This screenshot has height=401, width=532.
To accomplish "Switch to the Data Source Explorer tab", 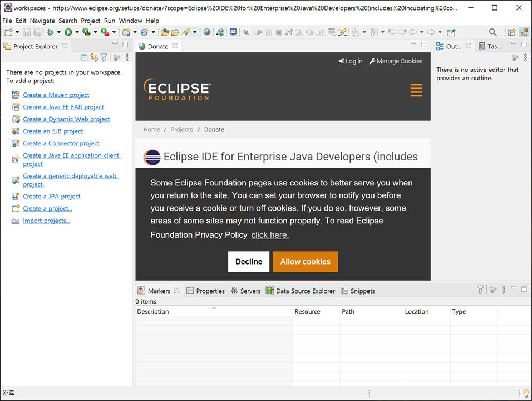I will tap(301, 291).
